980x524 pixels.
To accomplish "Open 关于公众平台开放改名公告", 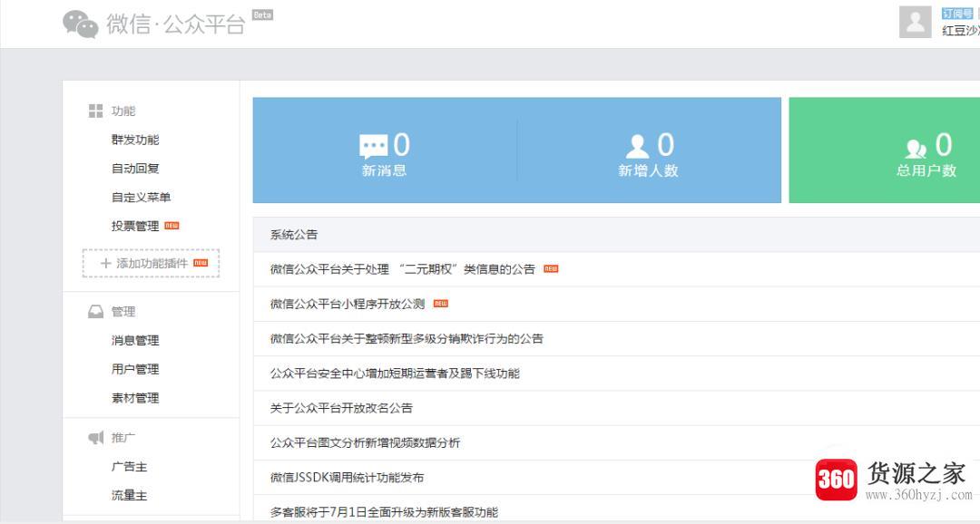I will pyautogui.click(x=341, y=408).
